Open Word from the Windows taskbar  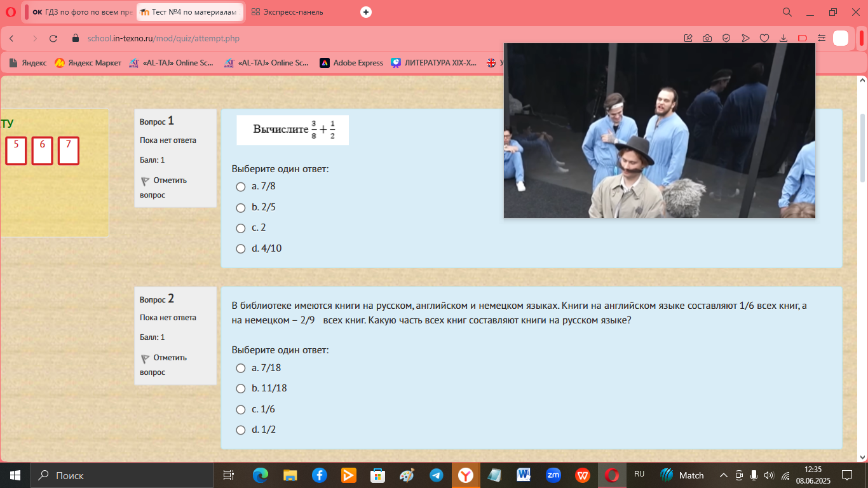[x=524, y=475]
